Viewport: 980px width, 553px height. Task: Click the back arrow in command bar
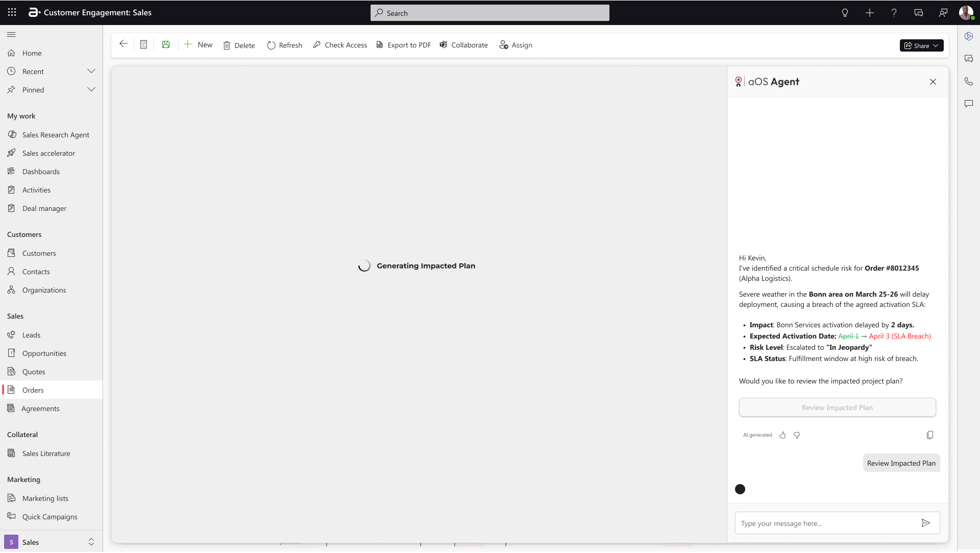[x=123, y=44]
